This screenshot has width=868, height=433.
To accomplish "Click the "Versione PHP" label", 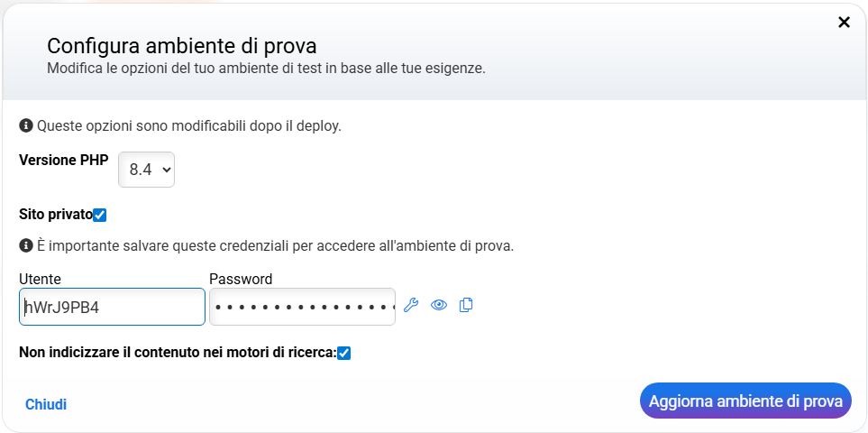I will [x=63, y=160].
